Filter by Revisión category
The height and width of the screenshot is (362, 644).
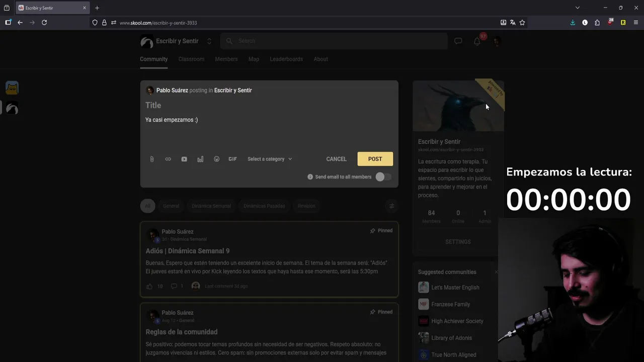(306, 206)
